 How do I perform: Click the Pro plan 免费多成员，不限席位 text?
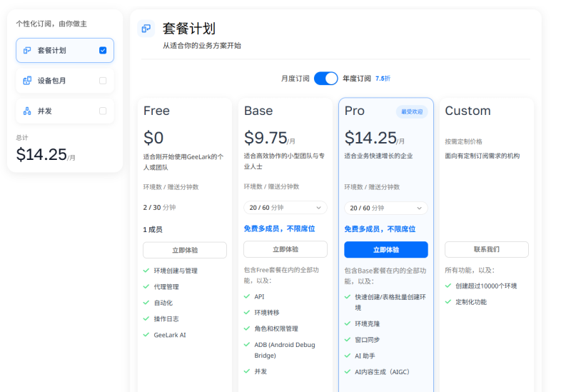[x=380, y=229]
